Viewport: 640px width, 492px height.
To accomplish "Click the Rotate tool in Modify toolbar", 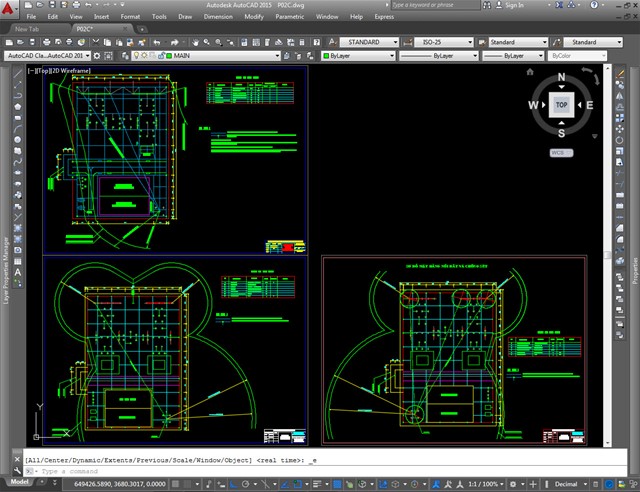I will pyautogui.click(x=620, y=140).
